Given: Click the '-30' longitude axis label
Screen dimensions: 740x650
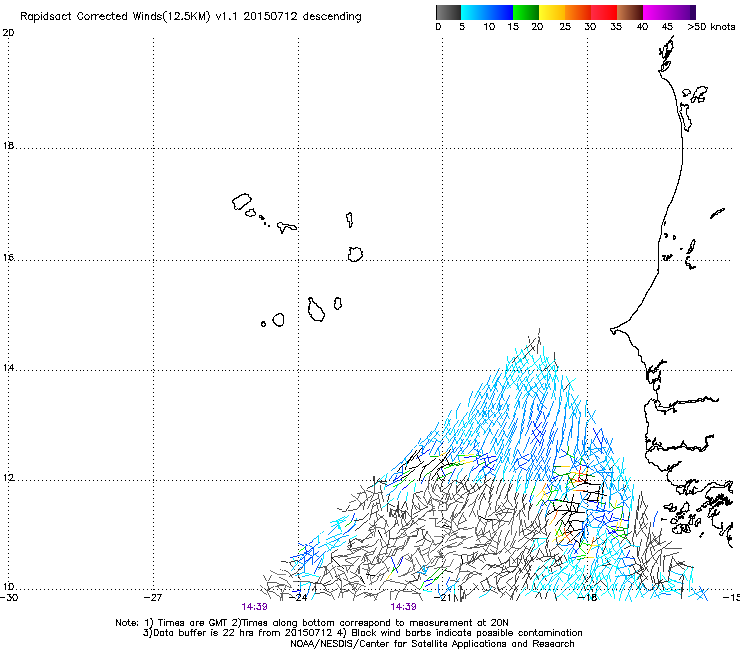Looking at the screenshot, I should click(9, 597).
